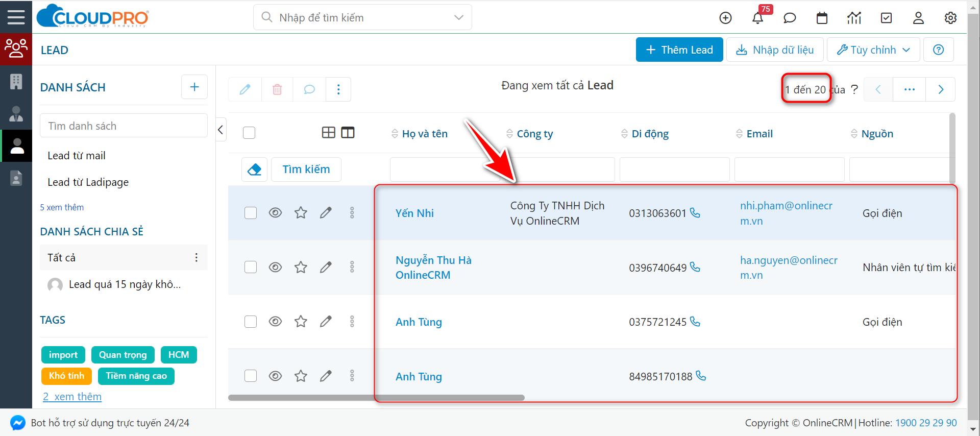This screenshot has height=436, width=980.
Task: Toggle the select-all leads checkbox
Action: pyautogui.click(x=249, y=133)
